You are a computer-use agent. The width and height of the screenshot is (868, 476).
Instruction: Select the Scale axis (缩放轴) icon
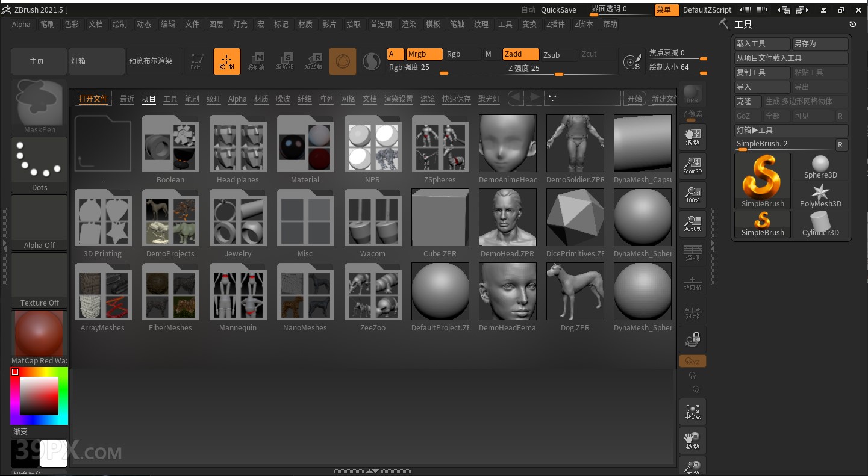285,61
